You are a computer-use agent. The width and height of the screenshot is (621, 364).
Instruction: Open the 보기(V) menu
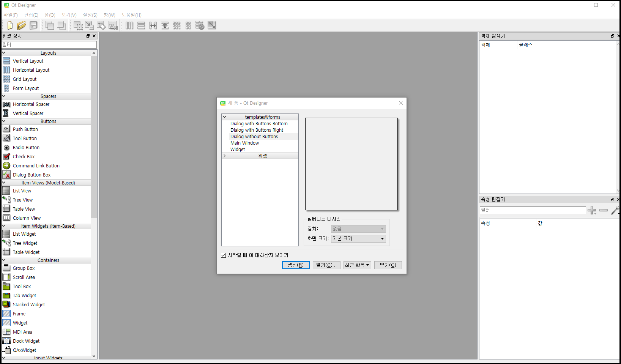coord(69,15)
